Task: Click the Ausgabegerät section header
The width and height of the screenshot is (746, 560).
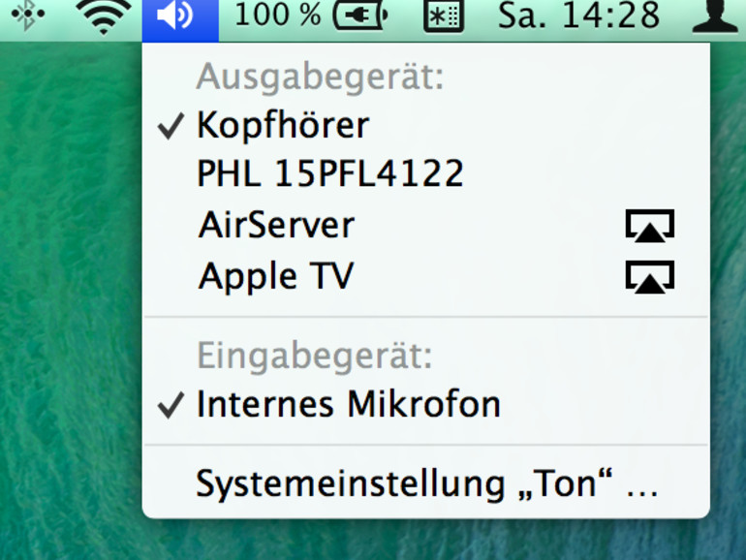Action: tap(320, 77)
